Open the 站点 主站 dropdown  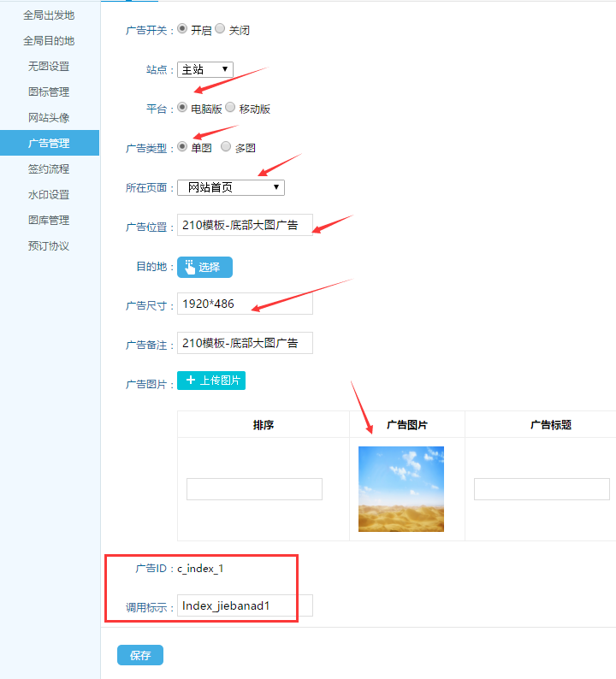click(x=205, y=69)
